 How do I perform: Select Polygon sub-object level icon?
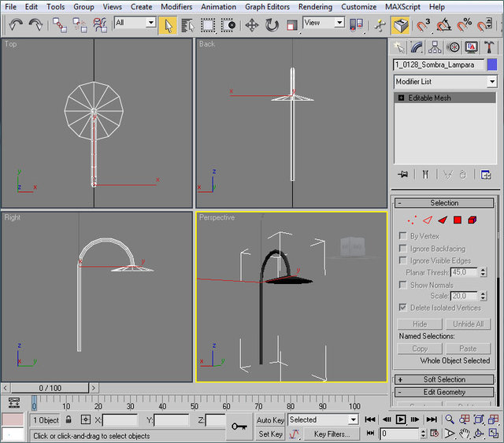coord(457,220)
